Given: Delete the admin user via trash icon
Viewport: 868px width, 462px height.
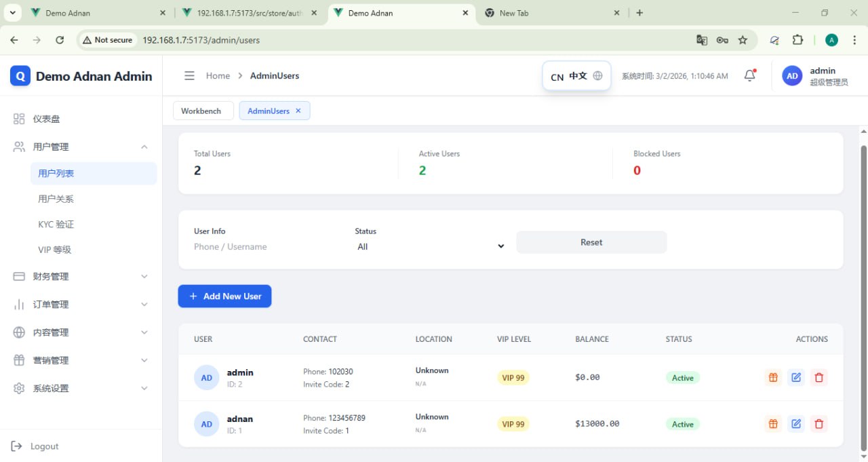Looking at the screenshot, I should [819, 378].
